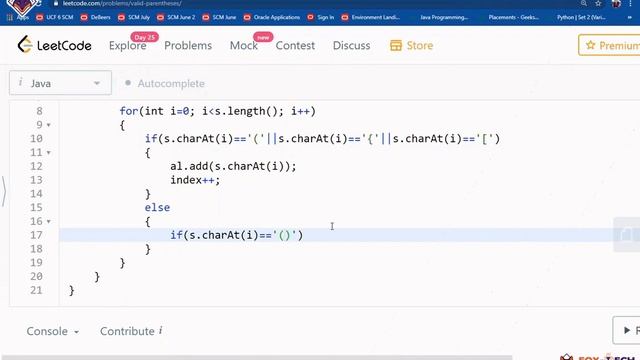Click the Run code play button
The width and height of the screenshot is (640, 360).
tap(627, 330)
